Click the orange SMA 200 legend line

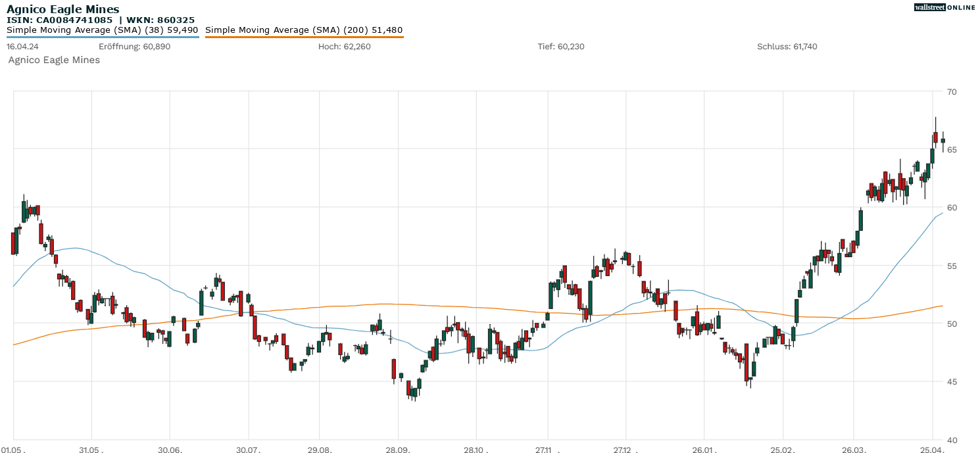pyautogui.click(x=304, y=37)
